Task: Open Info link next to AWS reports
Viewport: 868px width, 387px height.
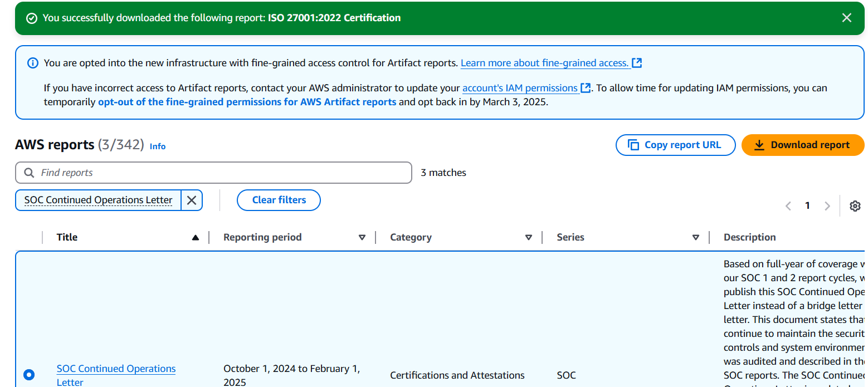Action: [x=158, y=146]
